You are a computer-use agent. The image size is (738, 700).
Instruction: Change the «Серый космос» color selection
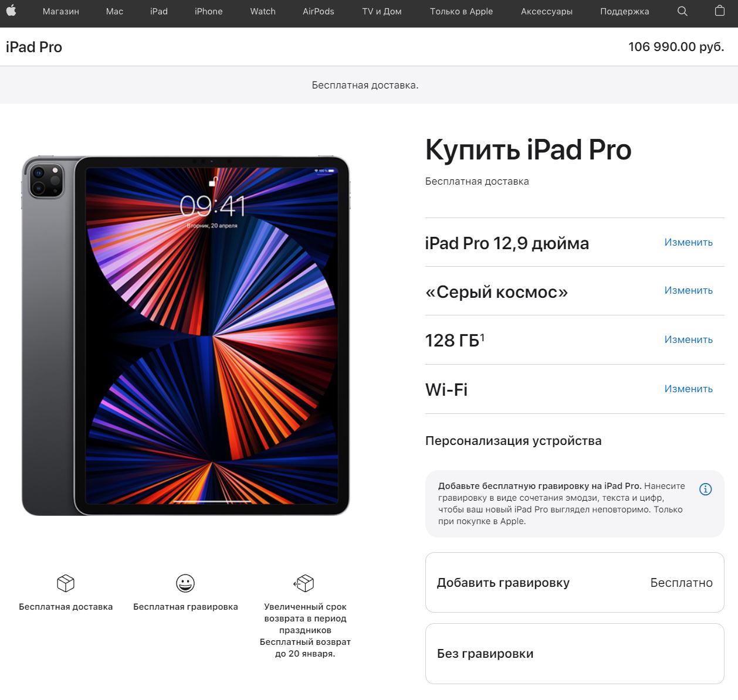(688, 290)
